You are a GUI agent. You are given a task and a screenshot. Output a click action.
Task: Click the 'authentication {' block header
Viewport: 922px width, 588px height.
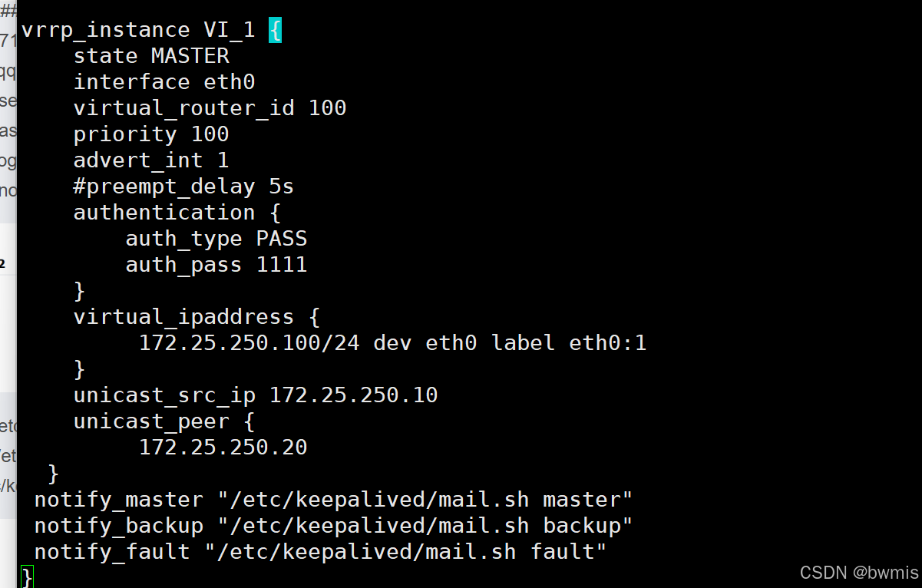(177, 213)
